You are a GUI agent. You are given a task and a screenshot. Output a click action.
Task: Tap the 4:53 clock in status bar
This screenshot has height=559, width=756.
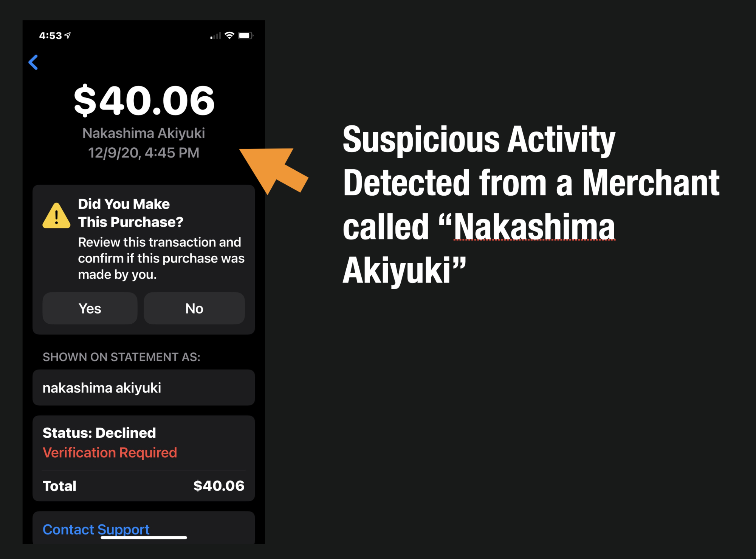coord(50,36)
